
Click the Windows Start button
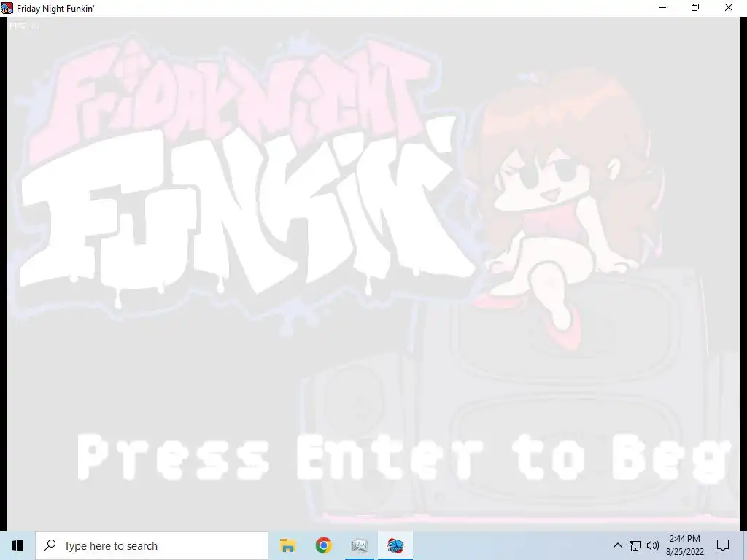coord(18,545)
